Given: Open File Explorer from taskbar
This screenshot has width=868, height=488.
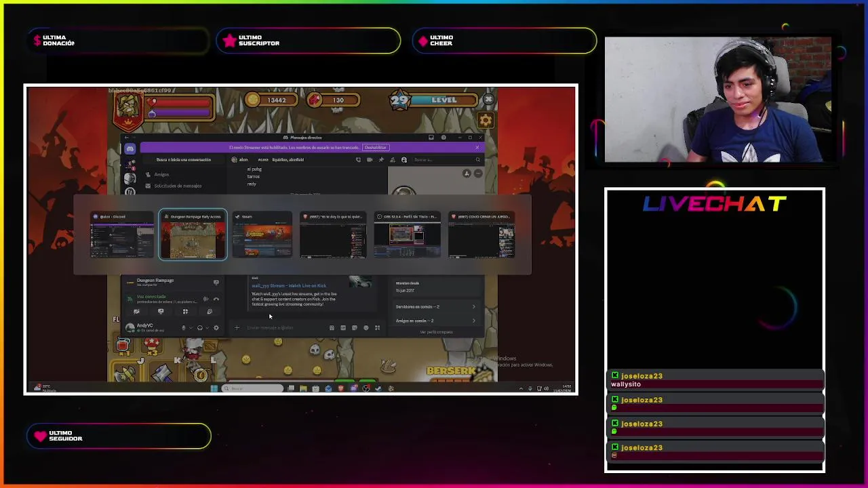Looking at the screenshot, I should pyautogui.click(x=303, y=388).
